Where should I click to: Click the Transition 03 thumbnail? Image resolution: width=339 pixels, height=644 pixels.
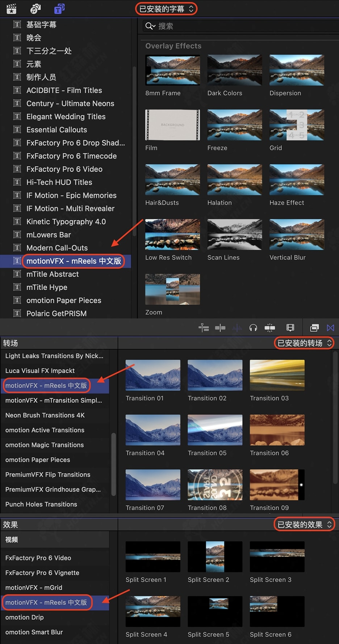click(x=277, y=375)
